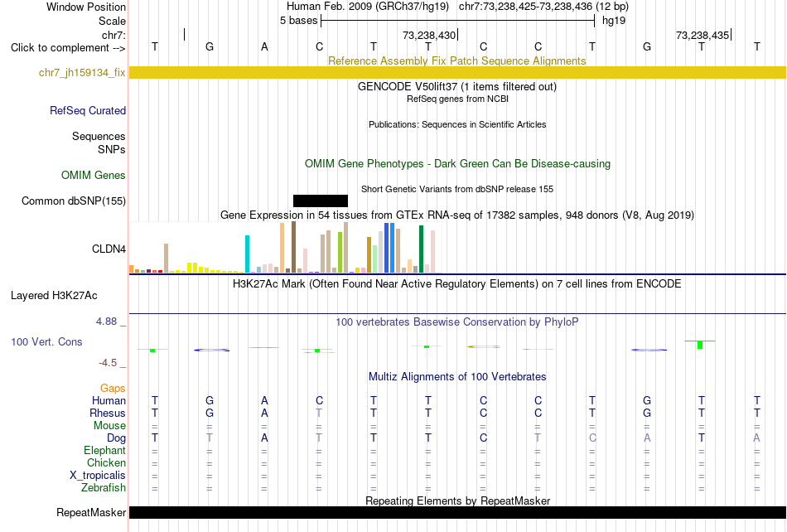Click the 73,238,435 coordinate marker

703,35
